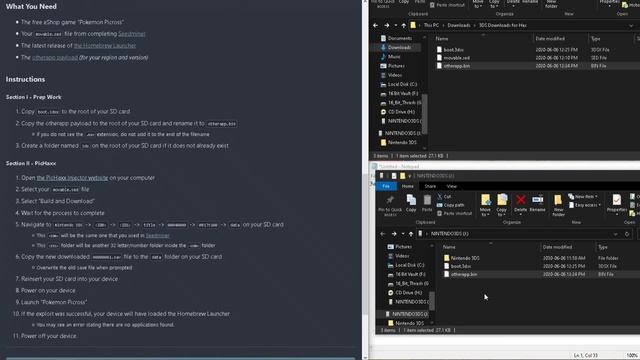Click Downloads in upper Explorer breadcrumb
640x360 pixels.
point(459,25)
